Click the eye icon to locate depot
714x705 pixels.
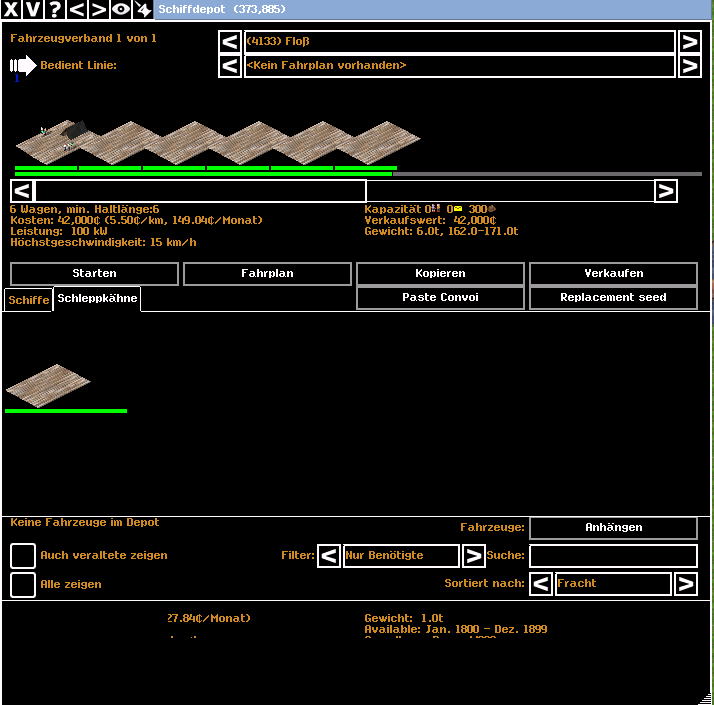pos(121,10)
